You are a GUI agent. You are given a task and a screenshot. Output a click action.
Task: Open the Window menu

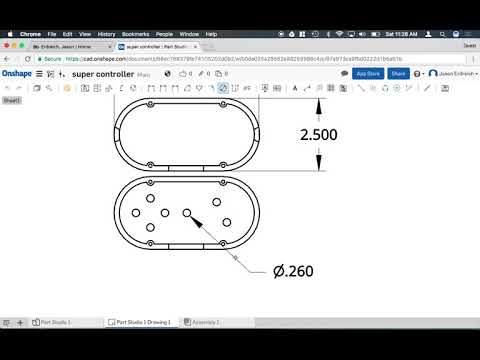189,34
